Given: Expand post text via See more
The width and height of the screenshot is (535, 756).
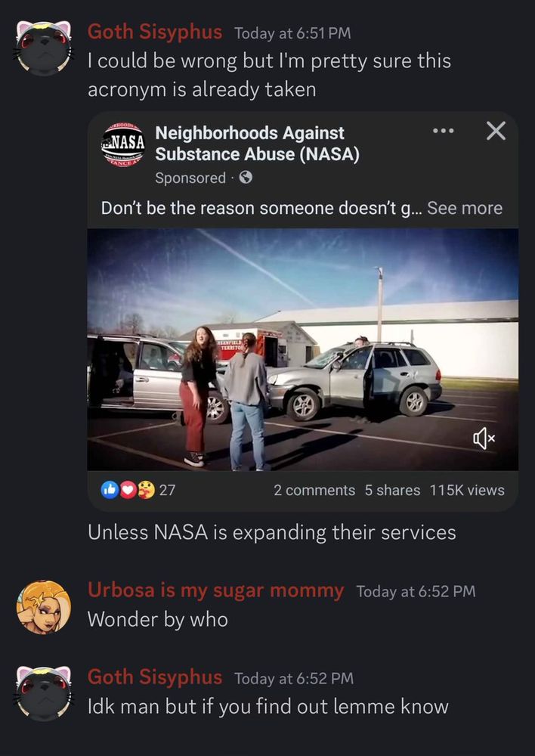Looking at the screenshot, I should (x=465, y=209).
